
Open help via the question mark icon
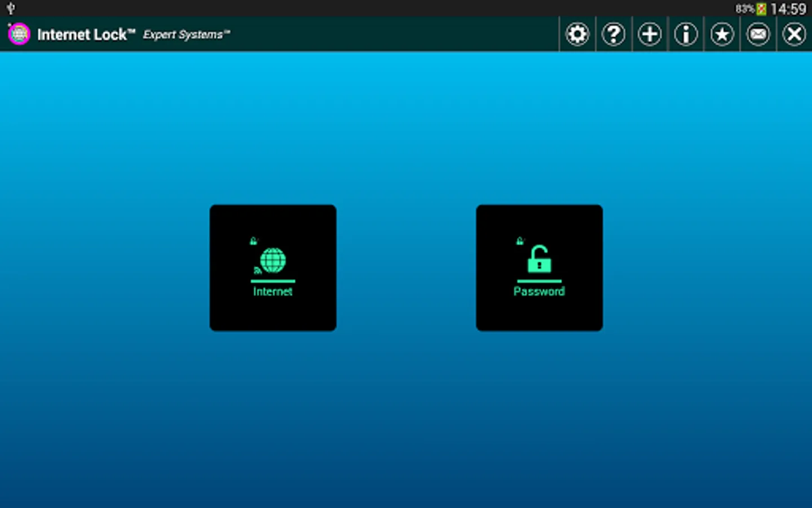(614, 34)
